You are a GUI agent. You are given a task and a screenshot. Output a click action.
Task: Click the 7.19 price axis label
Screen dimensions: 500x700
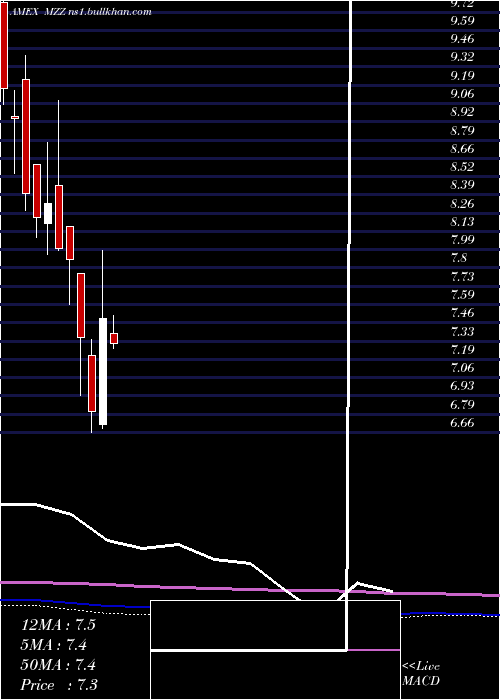coord(462,350)
